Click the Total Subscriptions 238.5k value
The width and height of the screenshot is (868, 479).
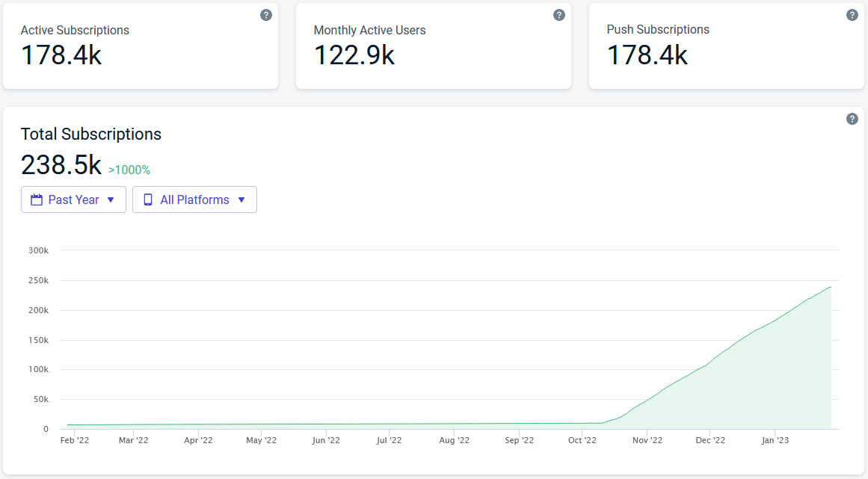[61, 165]
